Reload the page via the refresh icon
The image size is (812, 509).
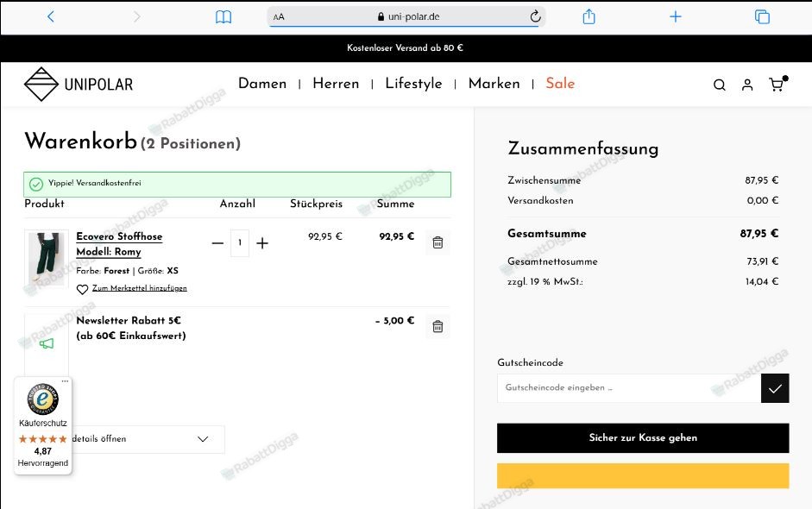[533, 16]
